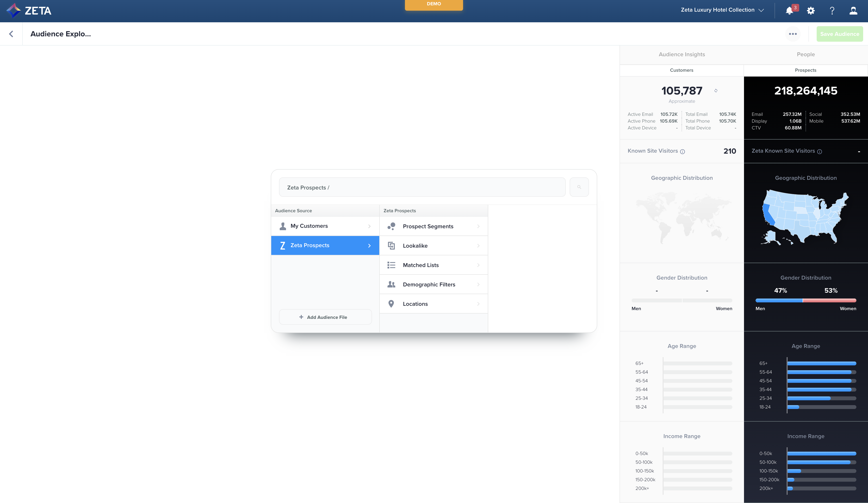Switch to the People tab
868x503 pixels.
[806, 55]
